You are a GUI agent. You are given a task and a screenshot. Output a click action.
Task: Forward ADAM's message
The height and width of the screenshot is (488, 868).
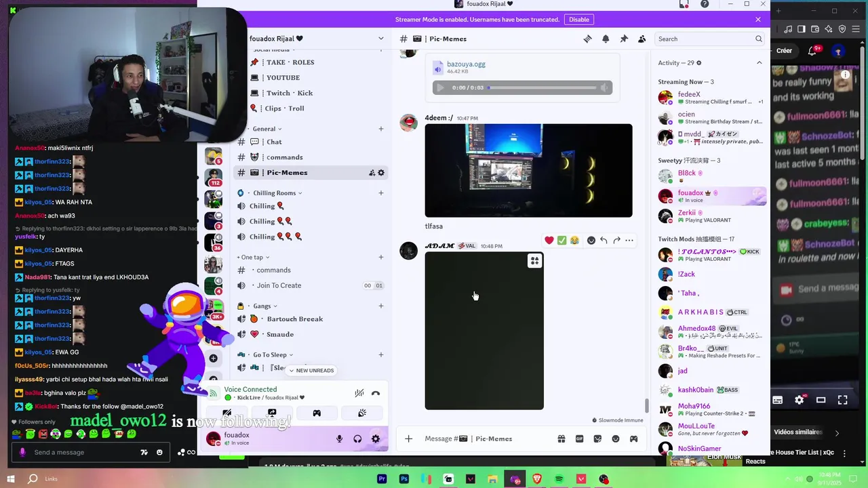(616, 240)
